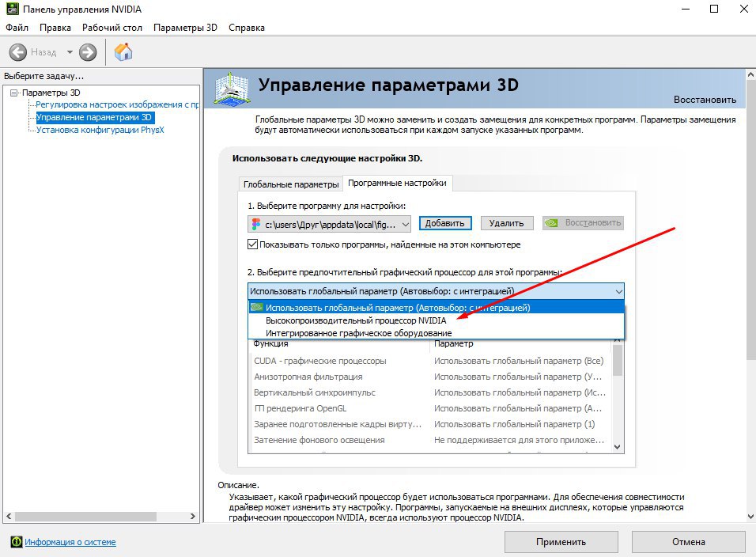The height and width of the screenshot is (557, 756).
Task: Click the Применить button
Action: coord(561,542)
